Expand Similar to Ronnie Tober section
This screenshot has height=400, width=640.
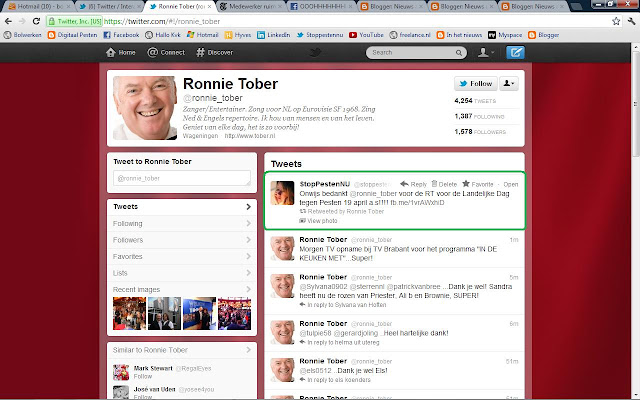[x=182, y=350]
